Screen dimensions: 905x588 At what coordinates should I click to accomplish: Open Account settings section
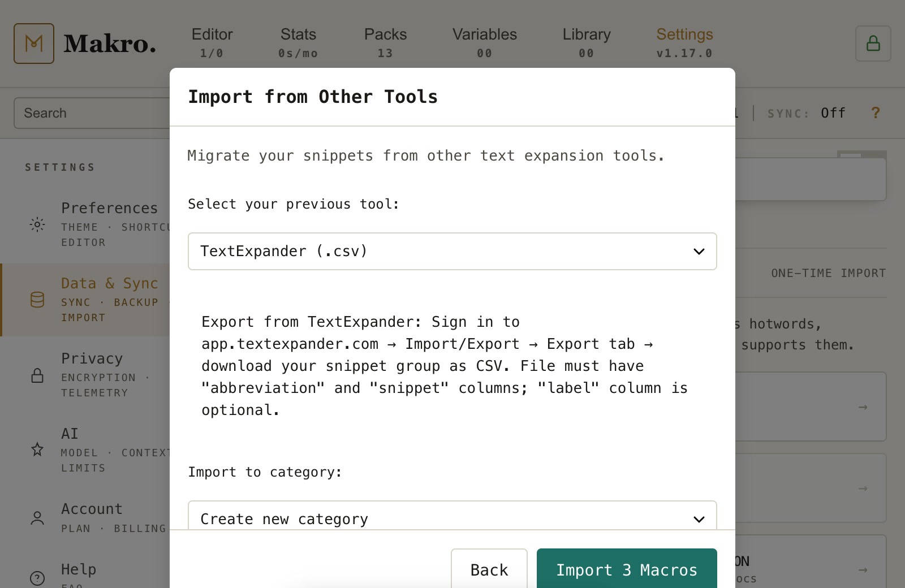[85, 518]
